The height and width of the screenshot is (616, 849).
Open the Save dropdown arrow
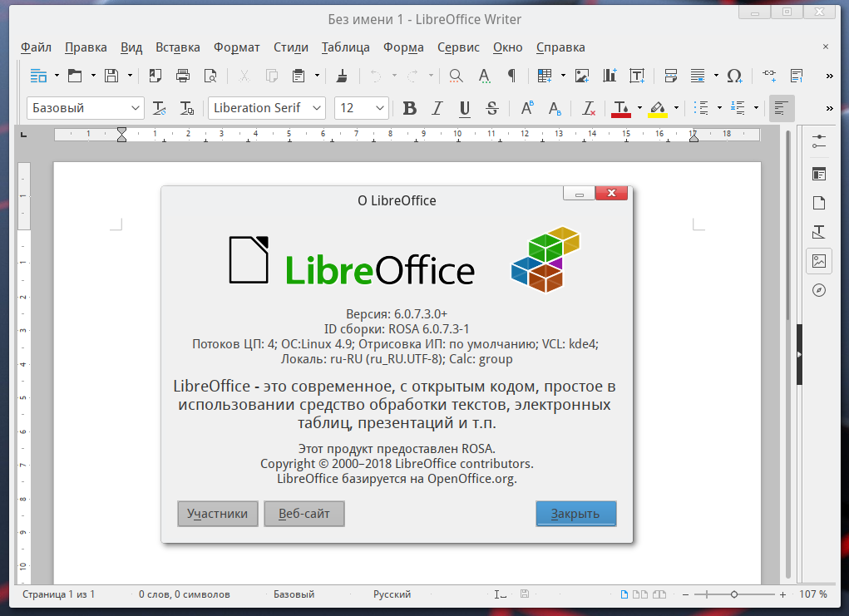coord(130,76)
